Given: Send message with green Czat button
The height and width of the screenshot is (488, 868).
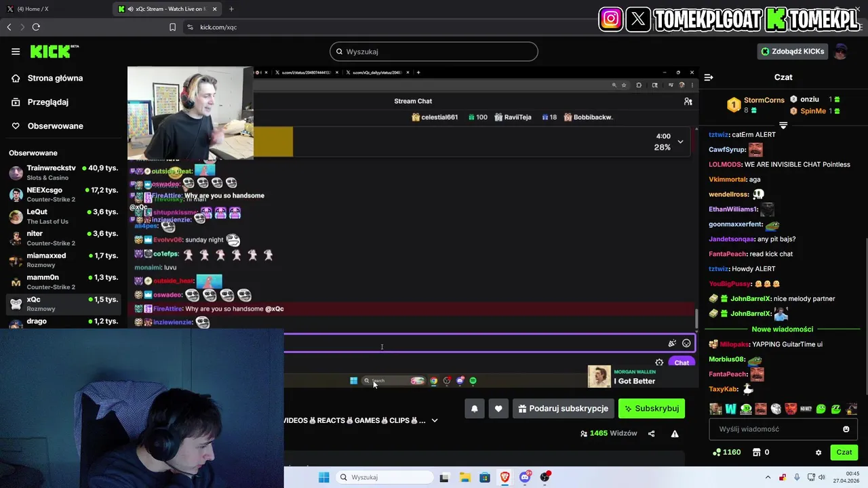Looking at the screenshot, I should [x=844, y=452].
